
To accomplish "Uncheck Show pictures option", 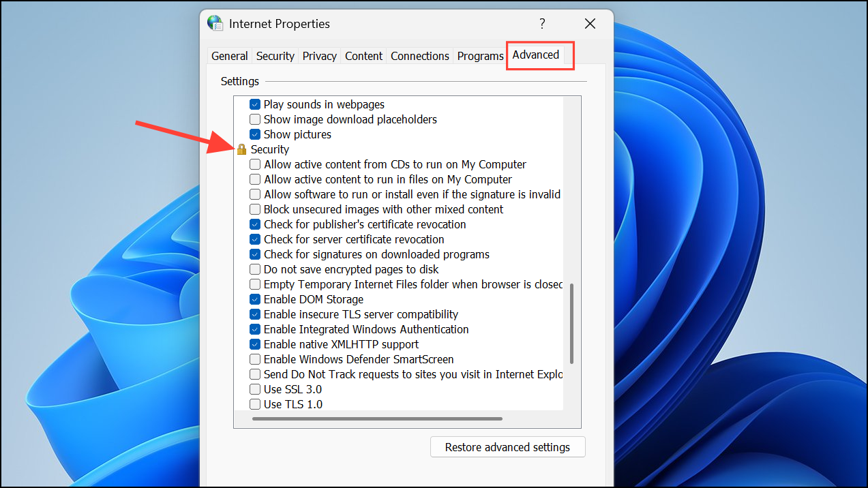I will click(x=255, y=134).
